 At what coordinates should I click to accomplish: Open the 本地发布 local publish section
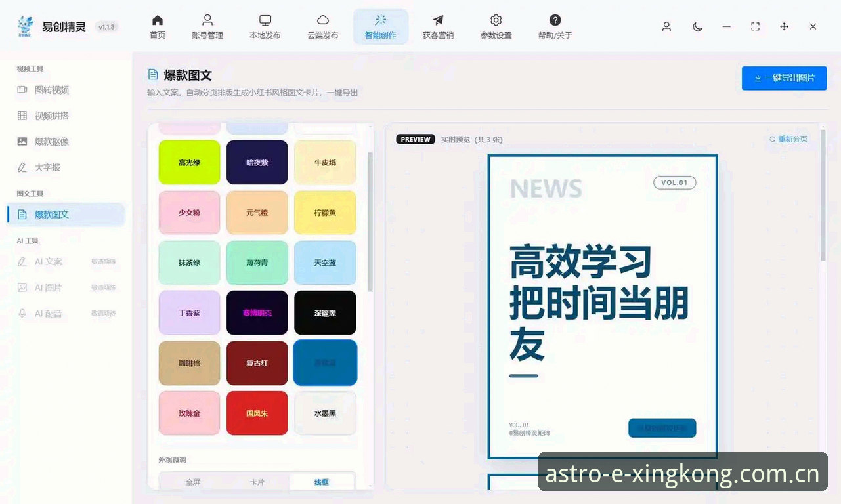[x=265, y=27]
